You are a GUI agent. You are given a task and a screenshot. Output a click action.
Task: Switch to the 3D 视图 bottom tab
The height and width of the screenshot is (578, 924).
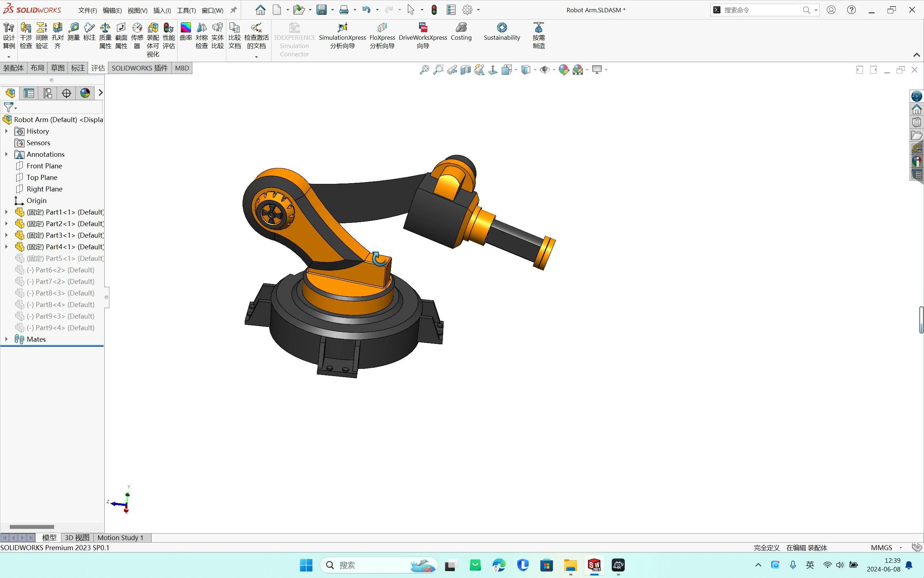click(x=77, y=538)
